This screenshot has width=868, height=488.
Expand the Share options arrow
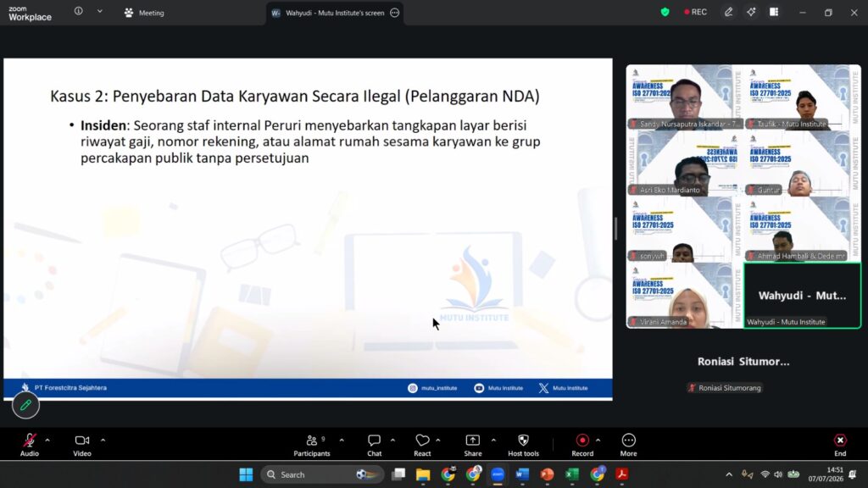tap(493, 441)
